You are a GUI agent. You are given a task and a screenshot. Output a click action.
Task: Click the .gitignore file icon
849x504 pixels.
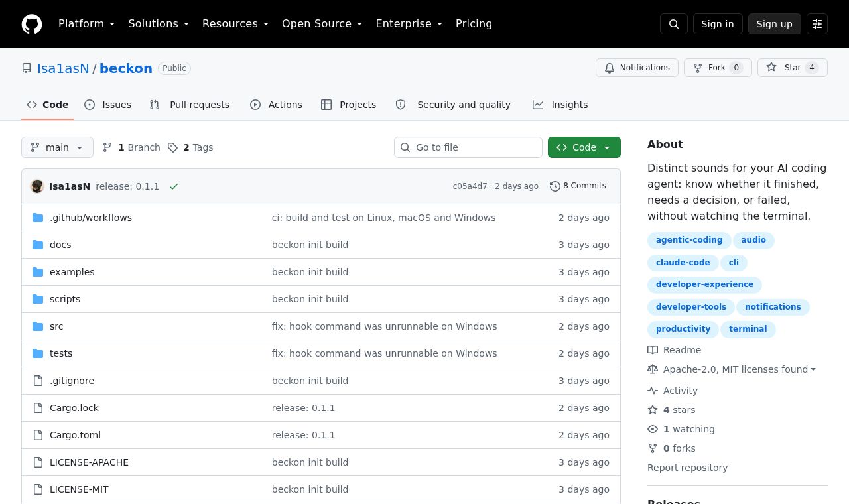[x=38, y=381]
